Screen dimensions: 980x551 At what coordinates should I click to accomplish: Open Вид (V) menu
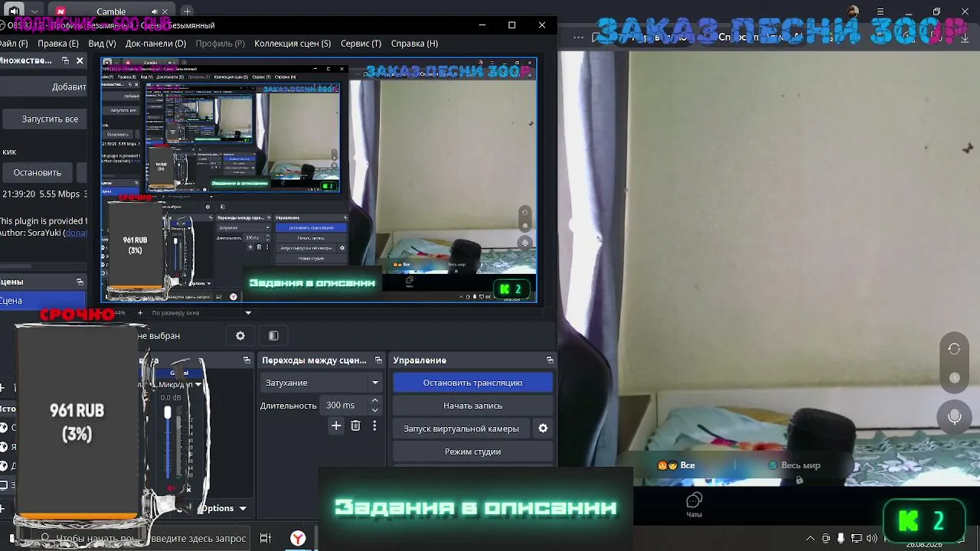(102, 44)
